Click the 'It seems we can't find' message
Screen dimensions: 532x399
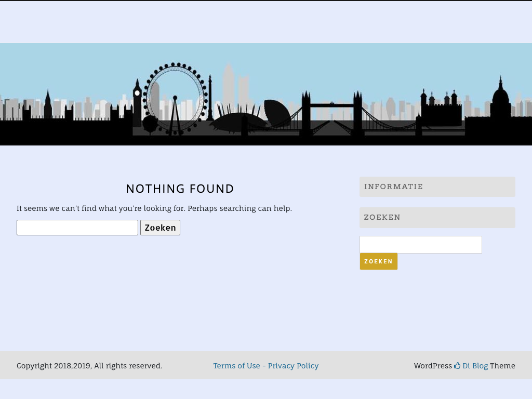pyautogui.click(x=154, y=208)
